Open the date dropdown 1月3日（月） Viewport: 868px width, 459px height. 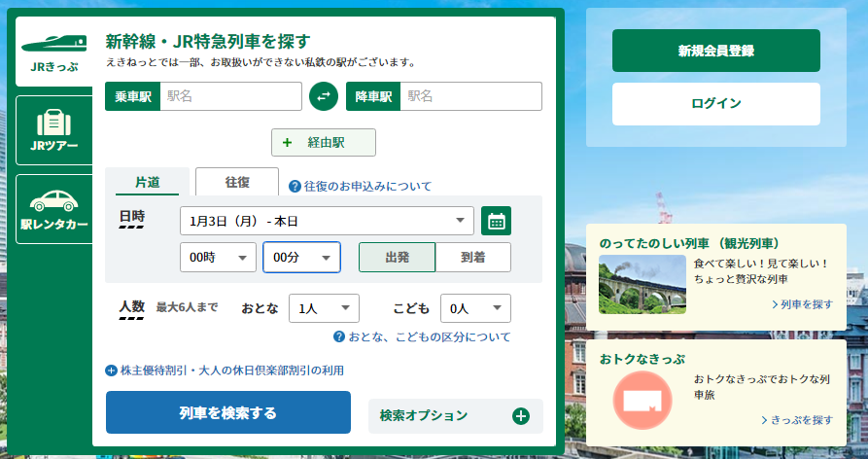[x=327, y=221]
